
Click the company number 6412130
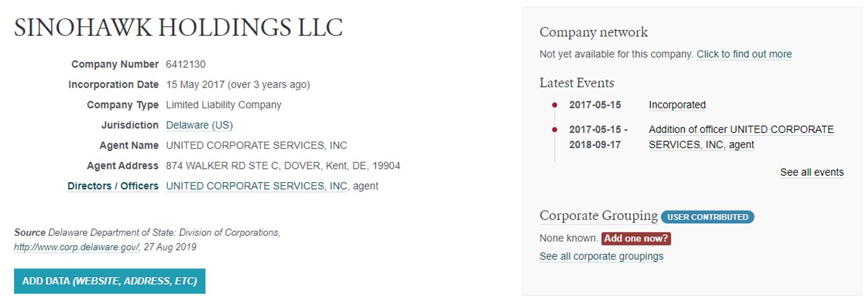point(185,64)
